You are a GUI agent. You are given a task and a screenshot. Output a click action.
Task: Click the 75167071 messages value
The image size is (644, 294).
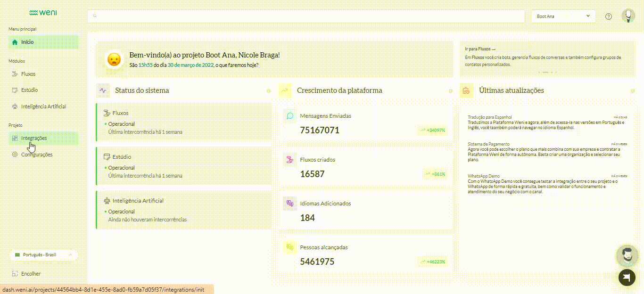(x=320, y=130)
